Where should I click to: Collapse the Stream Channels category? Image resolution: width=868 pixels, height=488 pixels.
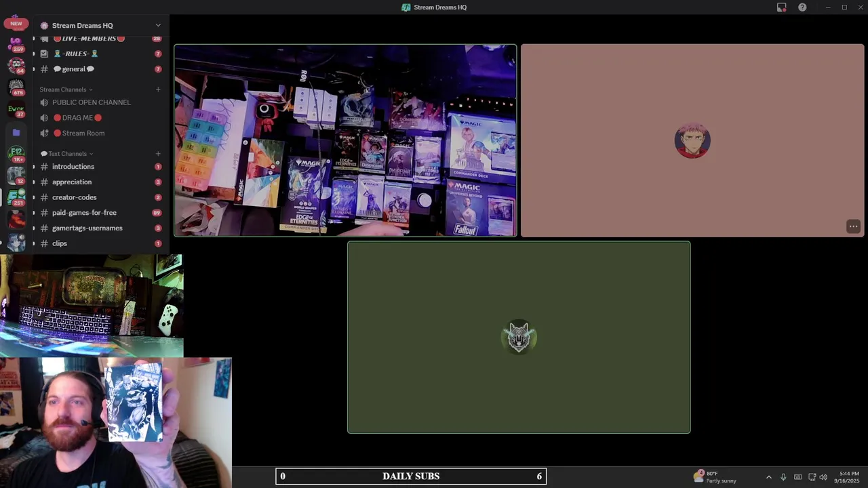click(66, 89)
